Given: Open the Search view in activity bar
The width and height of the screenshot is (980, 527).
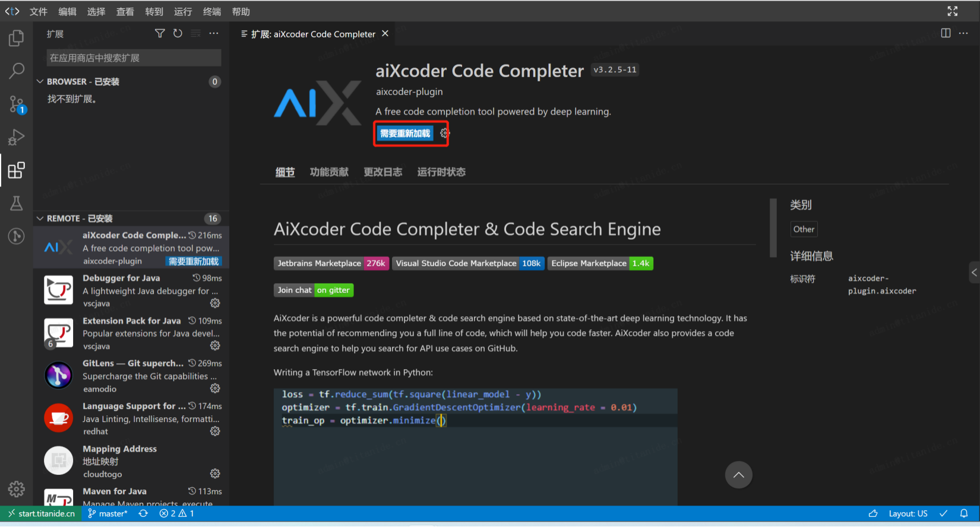Looking at the screenshot, I should [x=16, y=71].
